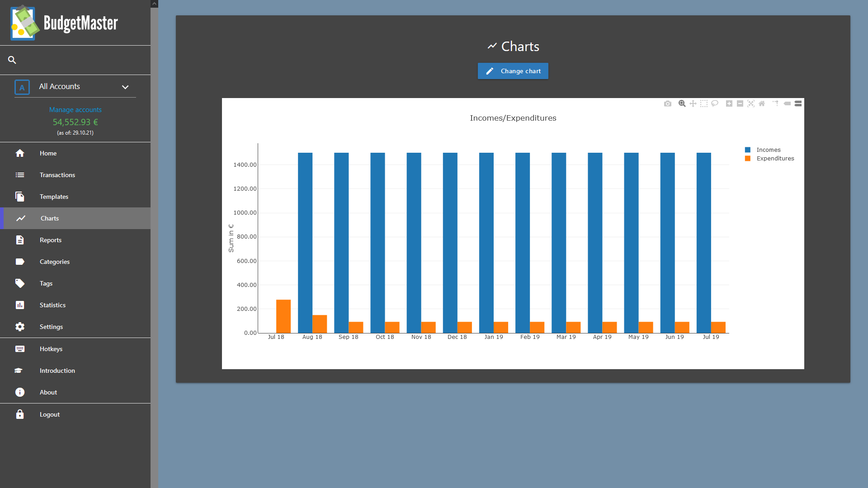This screenshot has height=488, width=868.
Task: Click the search magnifier icon in sidebar
Action: [x=12, y=60]
